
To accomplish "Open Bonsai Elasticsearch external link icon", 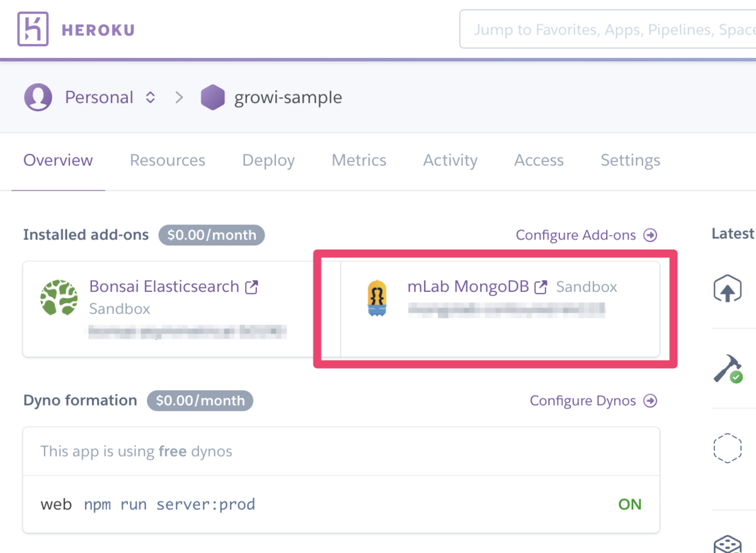I will (251, 287).
